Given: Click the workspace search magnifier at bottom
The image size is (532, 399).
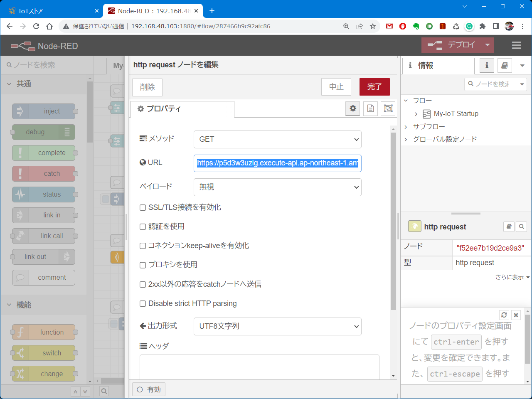Looking at the screenshot, I should (x=104, y=391).
